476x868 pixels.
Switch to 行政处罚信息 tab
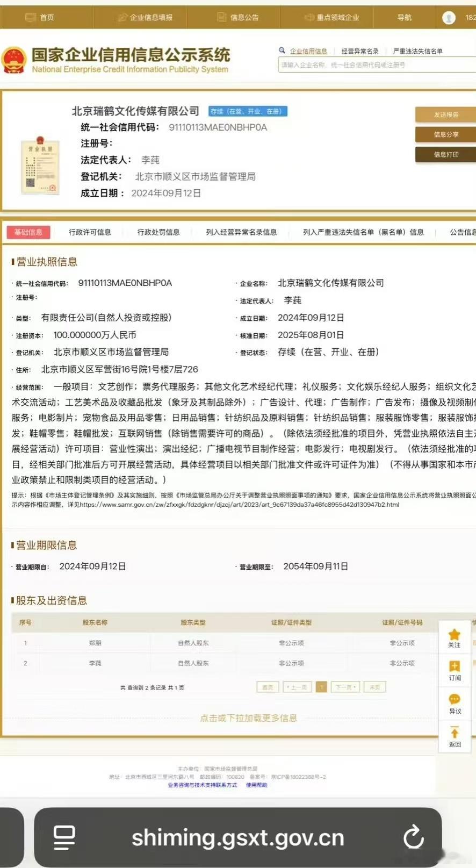pyautogui.click(x=158, y=232)
